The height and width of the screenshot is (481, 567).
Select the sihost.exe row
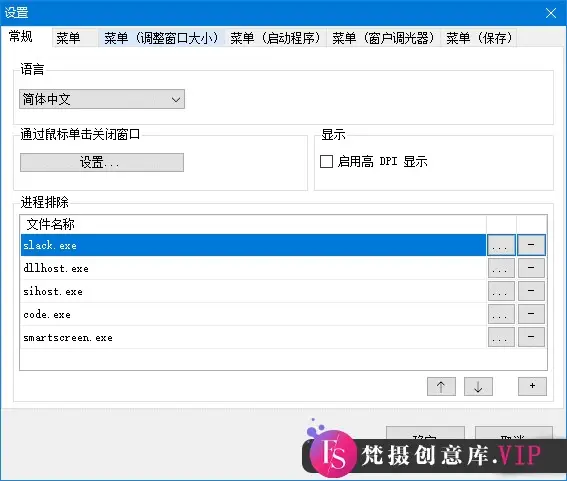253,291
